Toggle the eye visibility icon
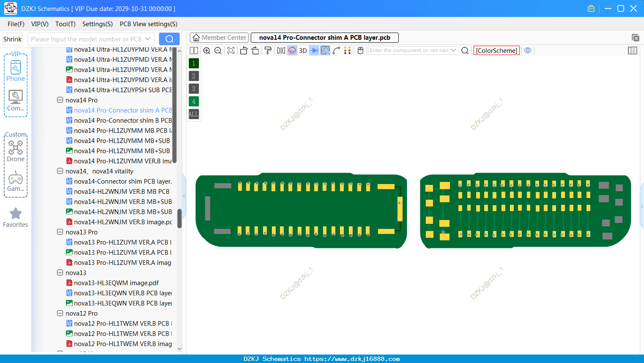This screenshot has height=363, width=644. [528, 50]
